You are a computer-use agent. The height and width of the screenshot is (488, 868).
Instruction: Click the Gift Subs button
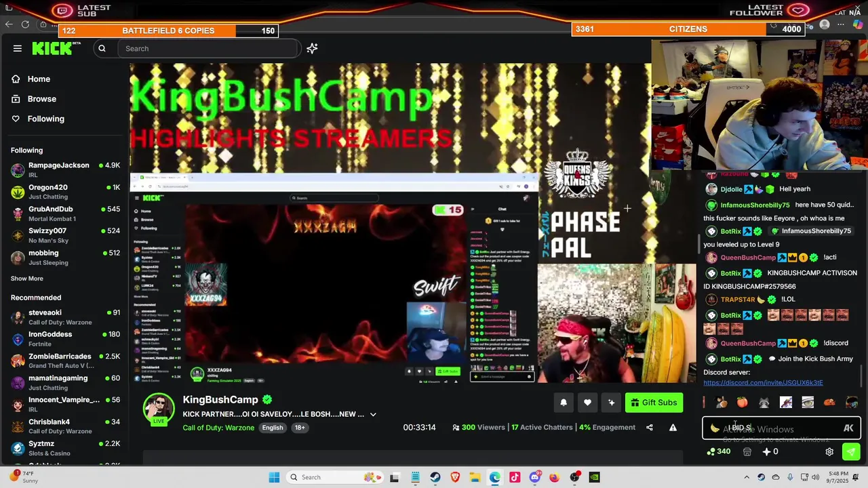pyautogui.click(x=654, y=403)
